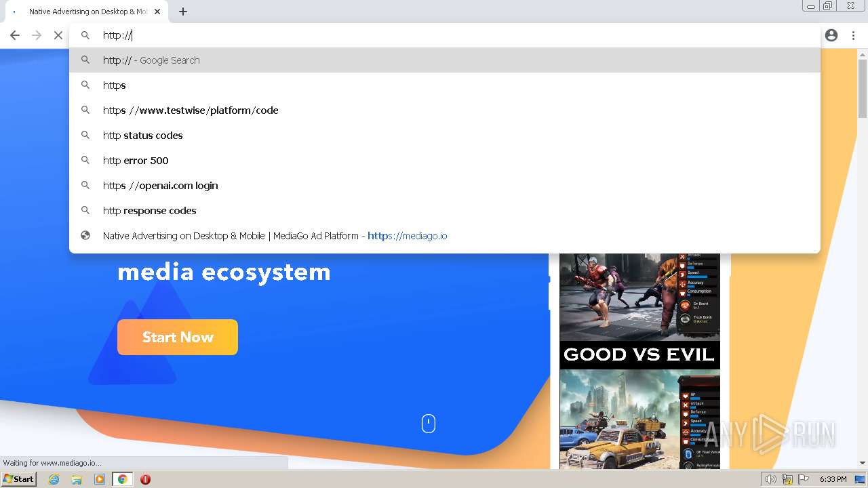Close the Native Advertising tab
Screen dimensions: 868x488
coord(157,12)
